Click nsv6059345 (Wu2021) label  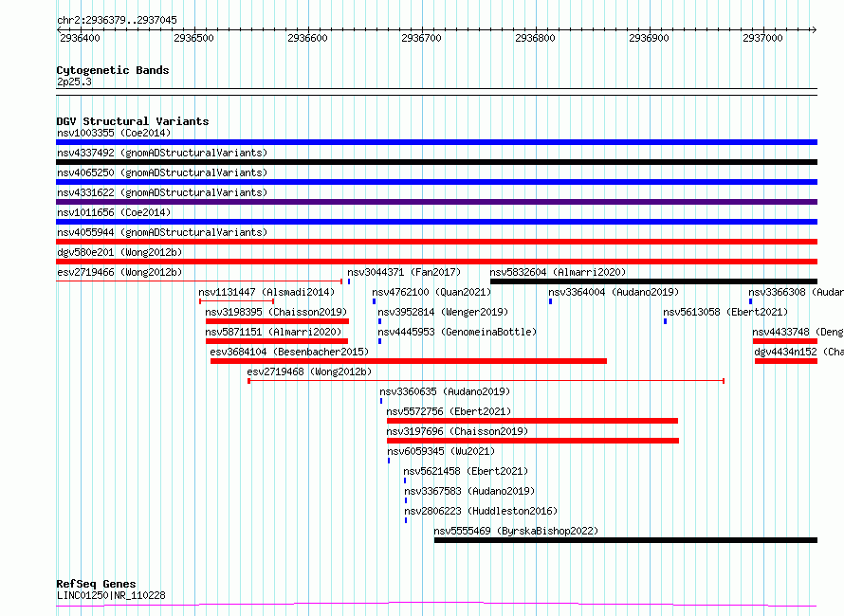[x=441, y=451]
